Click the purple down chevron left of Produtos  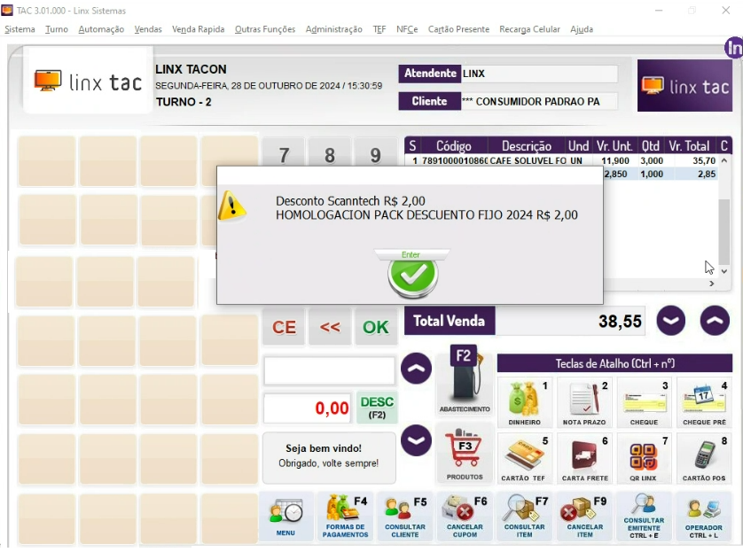[x=416, y=440]
